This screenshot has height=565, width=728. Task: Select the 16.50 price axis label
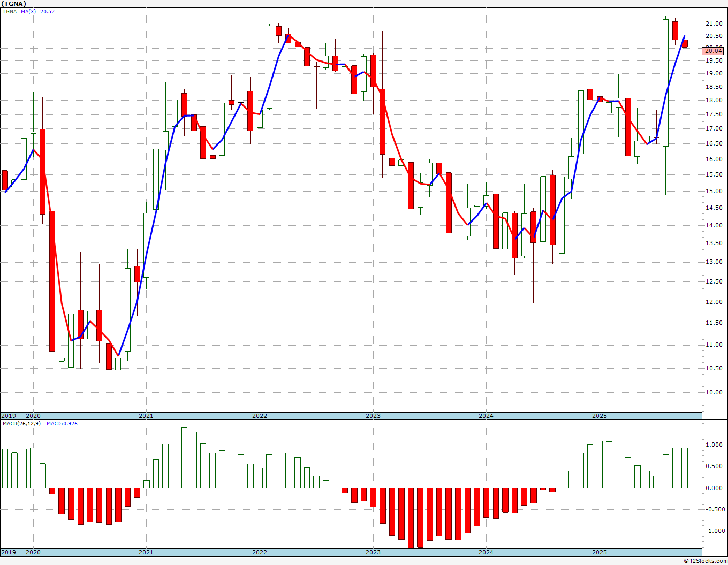click(713, 144)
